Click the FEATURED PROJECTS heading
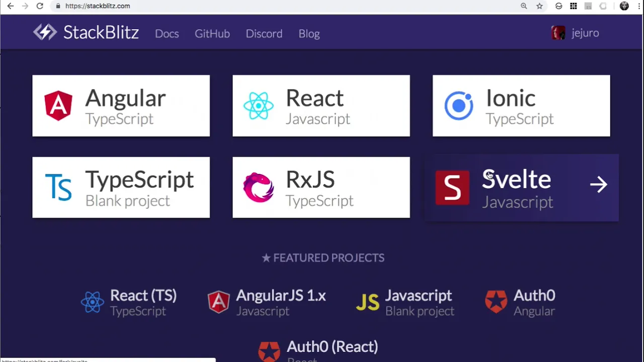 coord(323,258)
